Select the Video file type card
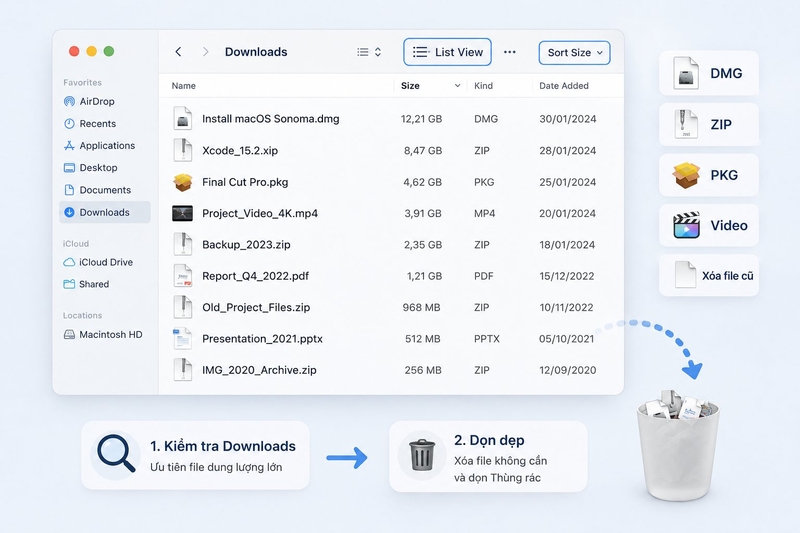Viewport: 800px width, 533px height. point(709,225)
